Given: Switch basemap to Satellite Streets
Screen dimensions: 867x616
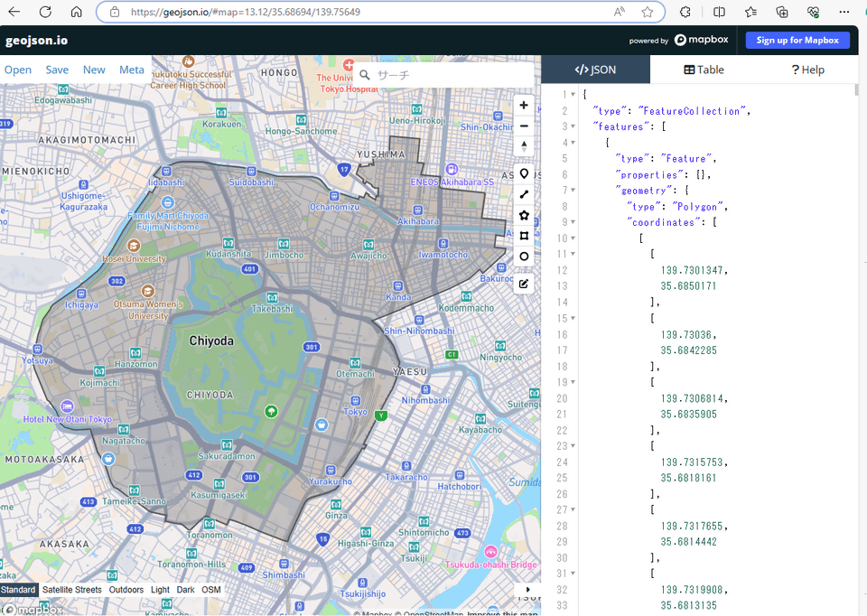Looking at the screenshot, I should 71,590.
